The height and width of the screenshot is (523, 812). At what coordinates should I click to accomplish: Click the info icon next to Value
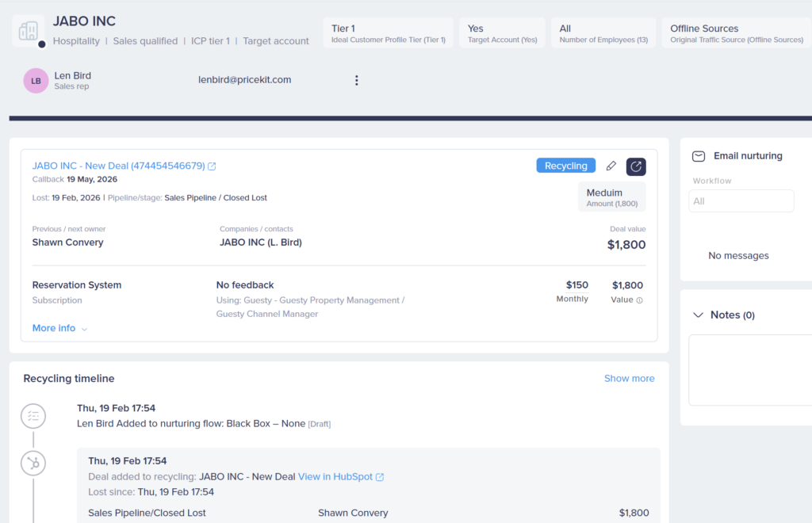click(x=640, y=300)
